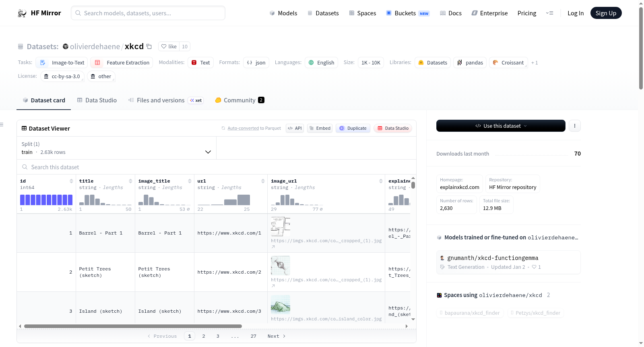
Task: Open the HF Mirror repository link
Action: coord(513,187)
